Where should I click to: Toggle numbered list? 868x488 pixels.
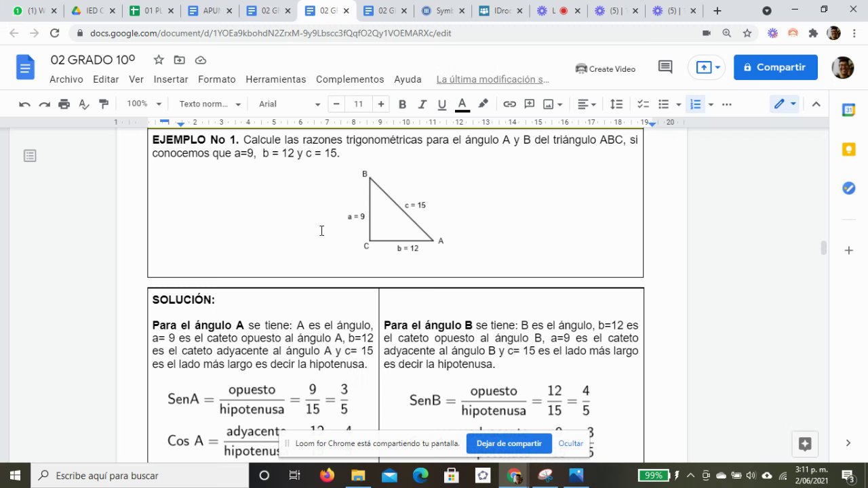695,104
